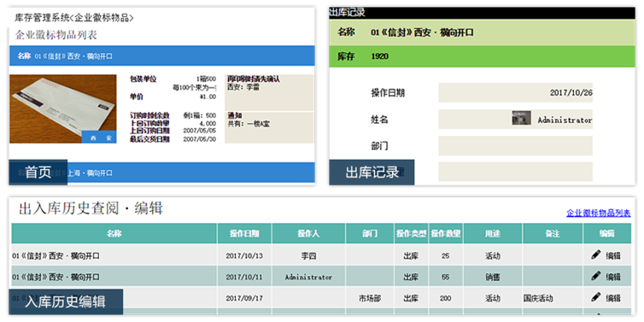
Task: Open the envelope product photo thumbnail
Action: 63,108
